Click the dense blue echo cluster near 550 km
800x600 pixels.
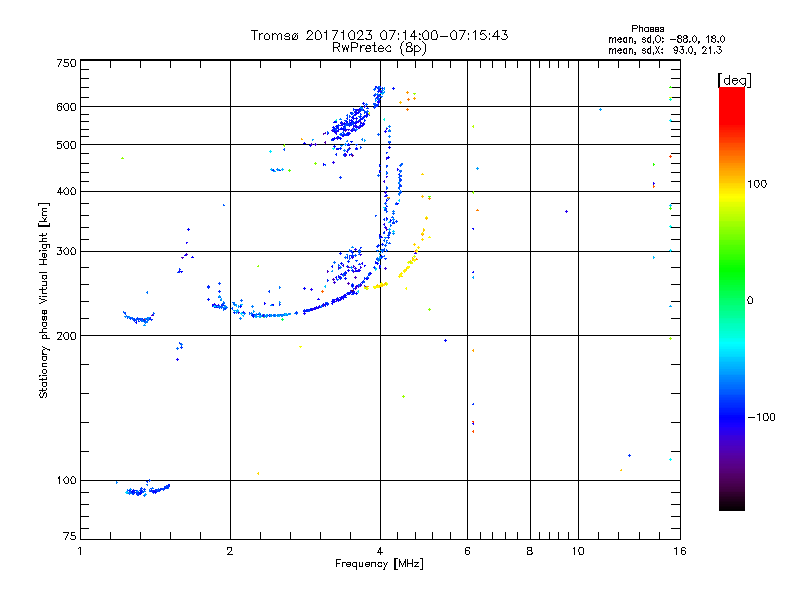(349, 122)
